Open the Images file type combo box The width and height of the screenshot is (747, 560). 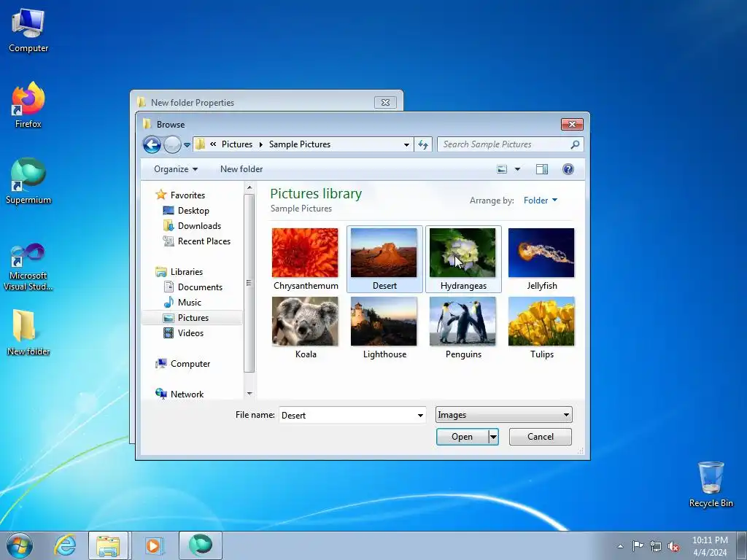[503, 415]
